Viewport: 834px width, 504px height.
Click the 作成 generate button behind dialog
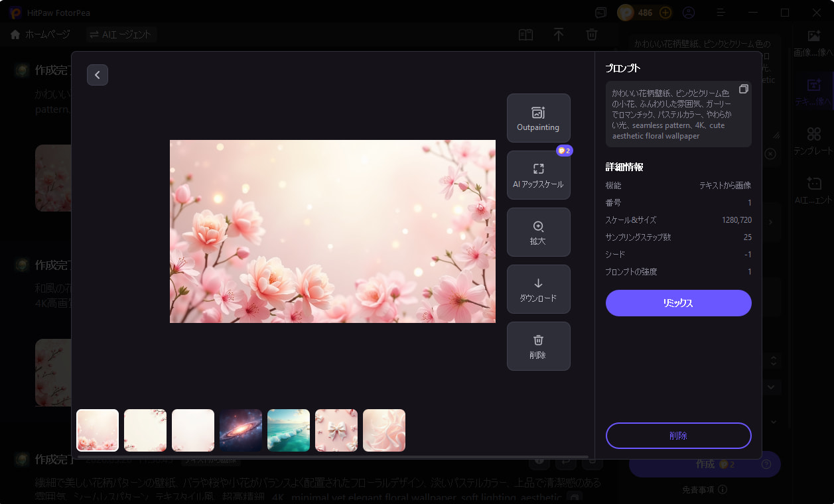705,464
